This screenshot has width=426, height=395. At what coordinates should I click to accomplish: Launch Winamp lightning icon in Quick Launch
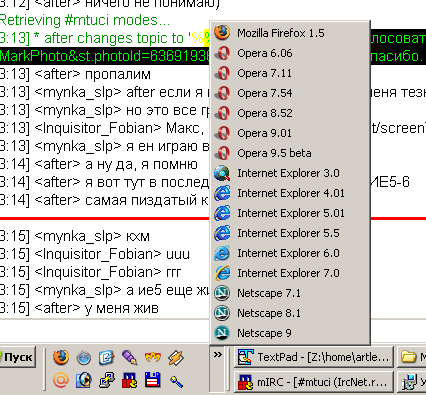[x=176, y=358]
